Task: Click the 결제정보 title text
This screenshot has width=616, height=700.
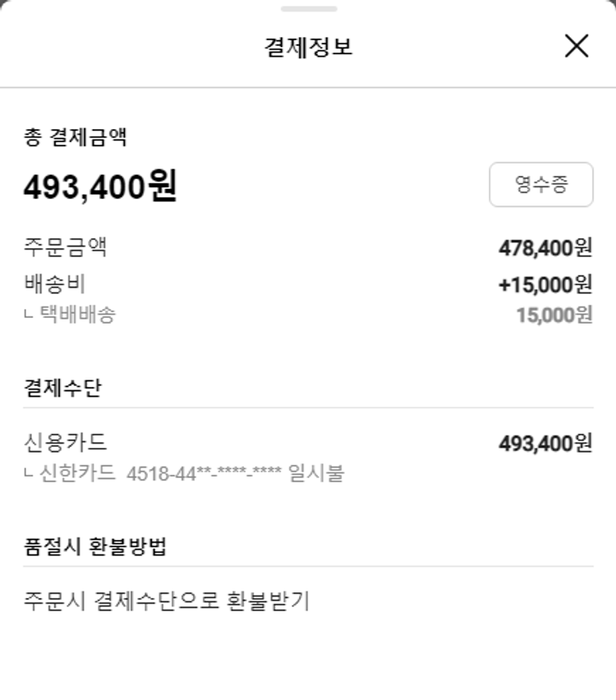Action: [308, 47]
